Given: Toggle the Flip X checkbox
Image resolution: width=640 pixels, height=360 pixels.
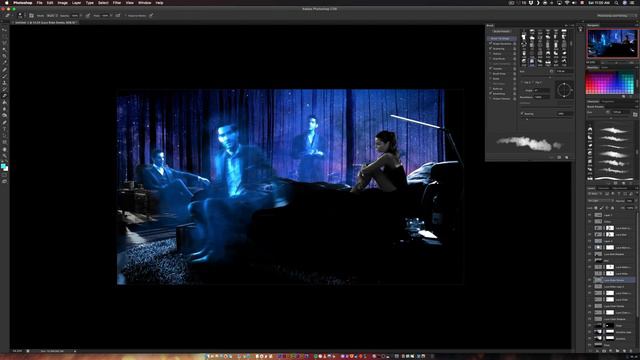Looking at the screenshot, I should pos(523,82).
